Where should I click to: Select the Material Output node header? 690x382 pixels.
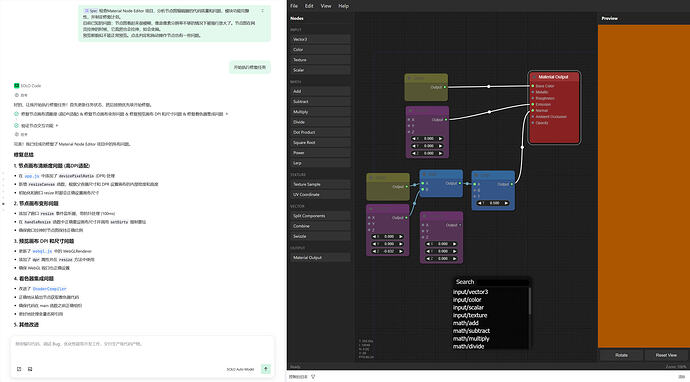[x=554, y=77]
